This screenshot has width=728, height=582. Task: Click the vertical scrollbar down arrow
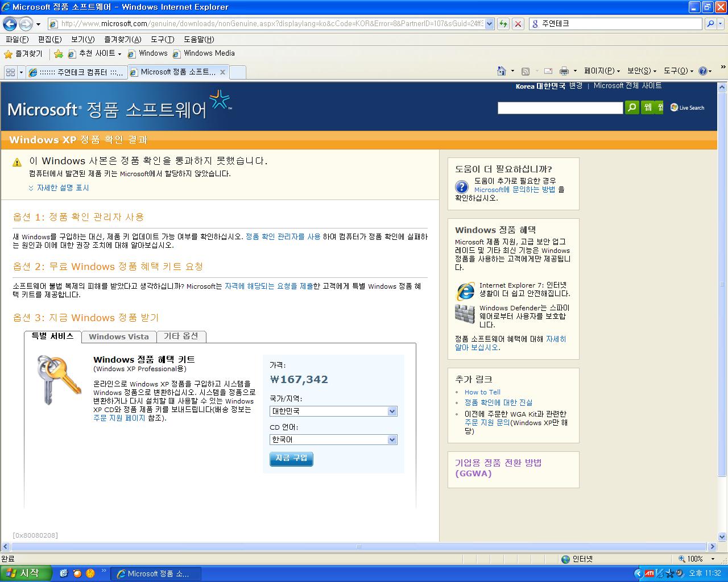722,537
